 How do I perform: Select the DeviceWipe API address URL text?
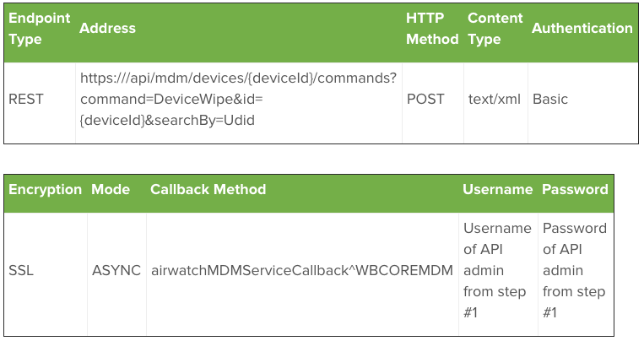point(238,99)
